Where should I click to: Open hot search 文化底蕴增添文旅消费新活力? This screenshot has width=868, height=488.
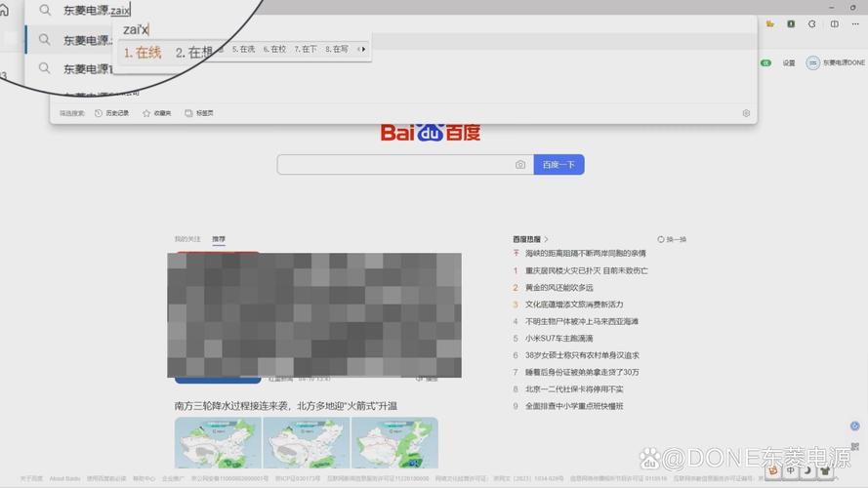tap(574, 305)
